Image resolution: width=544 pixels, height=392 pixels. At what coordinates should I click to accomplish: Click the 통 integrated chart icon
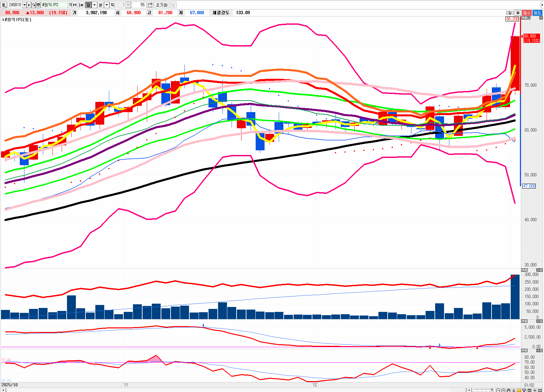tap(4, 5)
